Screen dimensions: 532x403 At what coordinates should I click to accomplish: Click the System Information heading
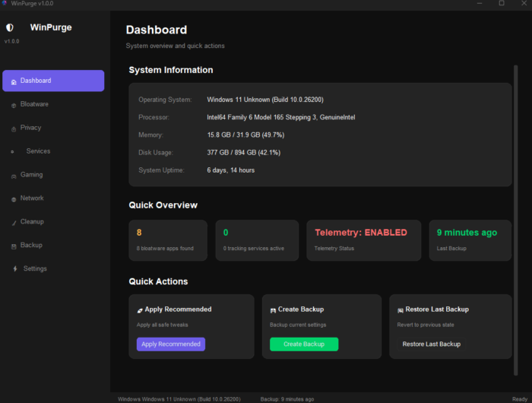pos(171,70)
